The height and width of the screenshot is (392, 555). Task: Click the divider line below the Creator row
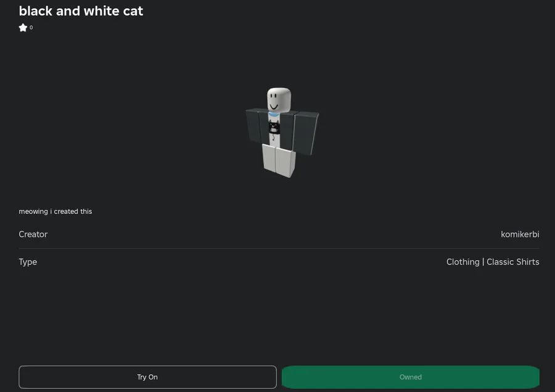coord(279,248)
